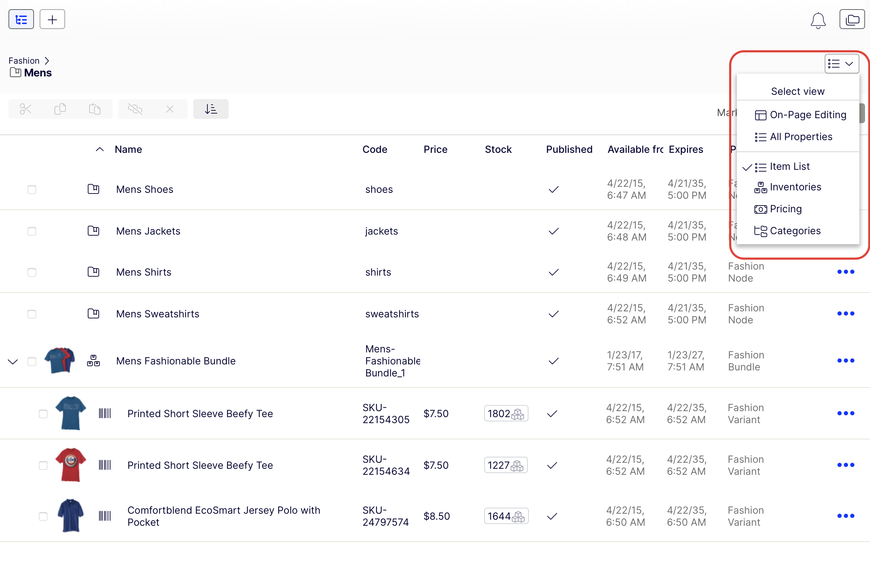Click the paste clipboard toolbar icon

pos(95,109)
